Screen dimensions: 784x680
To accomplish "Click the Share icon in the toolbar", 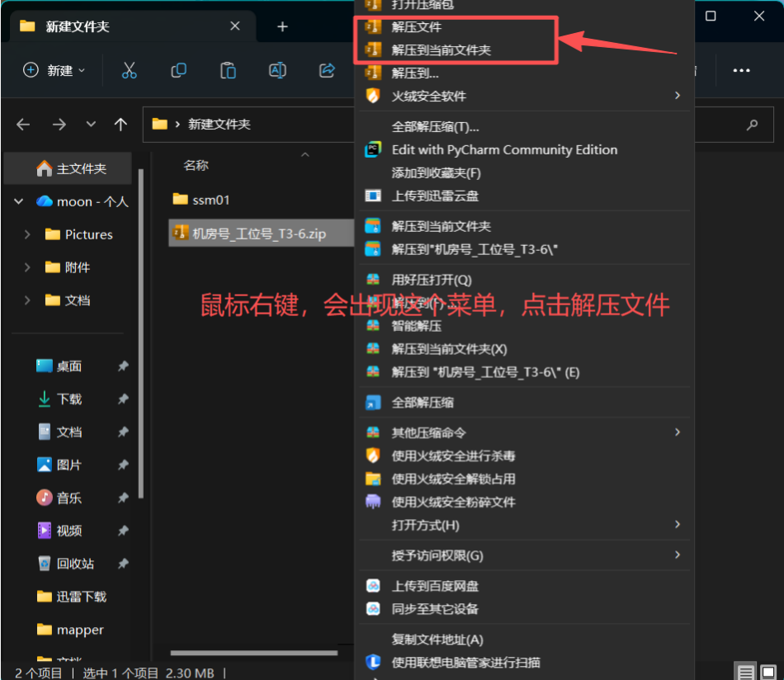I will click(327, 70).
